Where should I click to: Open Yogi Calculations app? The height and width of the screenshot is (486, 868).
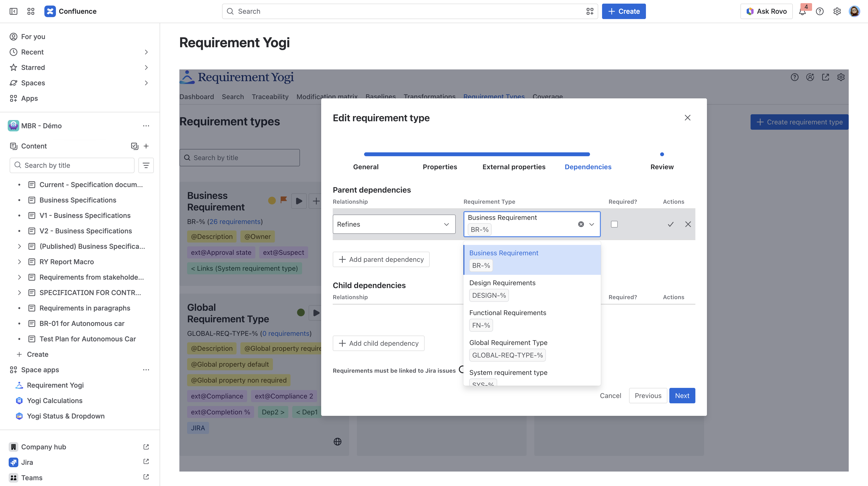click(x=54, y=400)
